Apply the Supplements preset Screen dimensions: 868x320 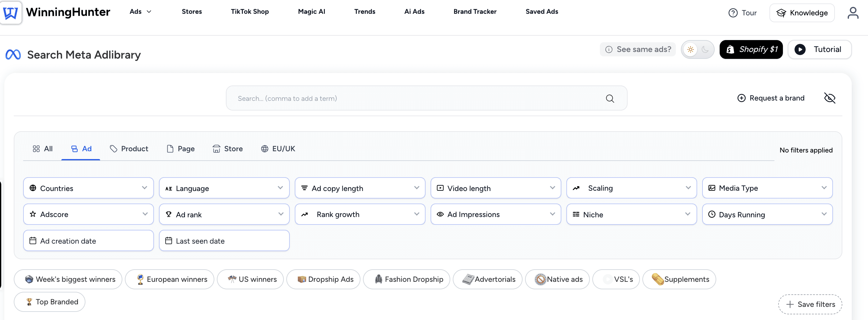pos(679,279)
